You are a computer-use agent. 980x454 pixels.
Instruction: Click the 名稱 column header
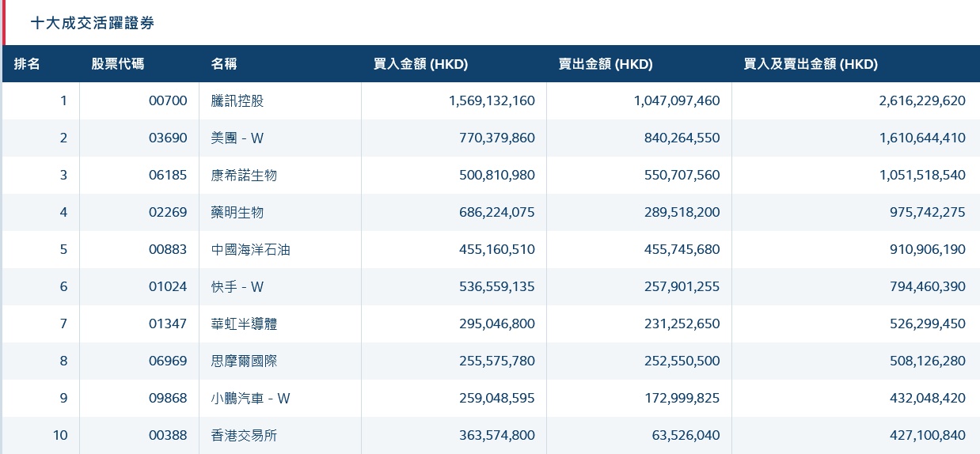click(224, 64)
